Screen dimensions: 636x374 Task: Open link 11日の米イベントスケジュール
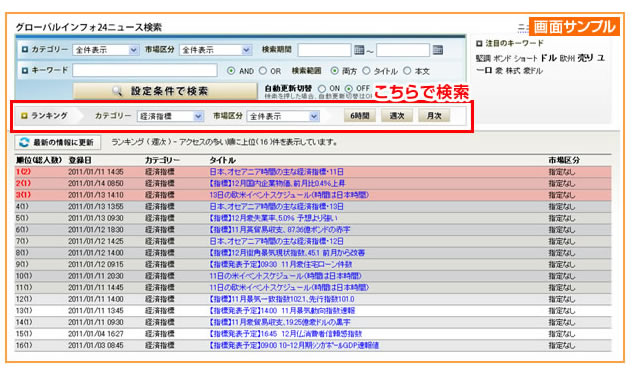(285, 276)
